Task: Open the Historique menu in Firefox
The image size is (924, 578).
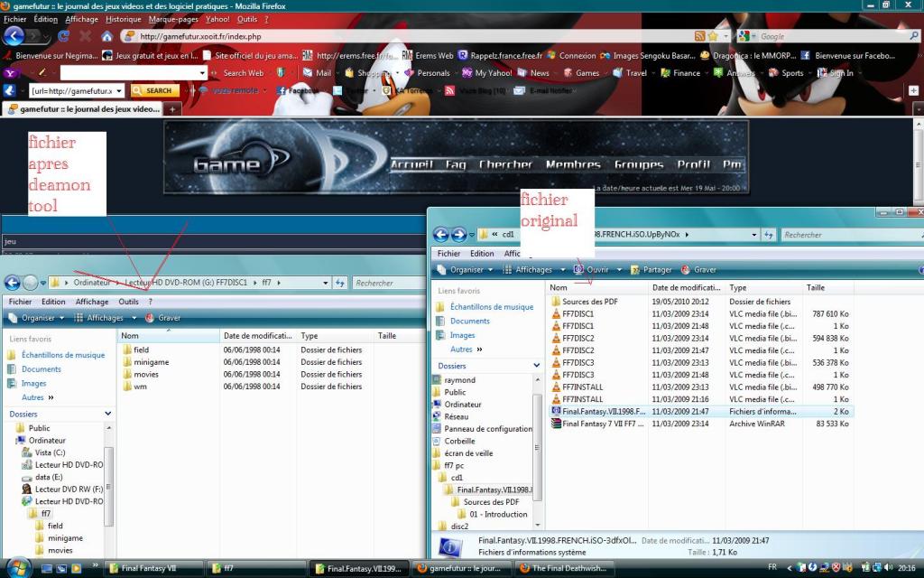Action: click(123, 19)
